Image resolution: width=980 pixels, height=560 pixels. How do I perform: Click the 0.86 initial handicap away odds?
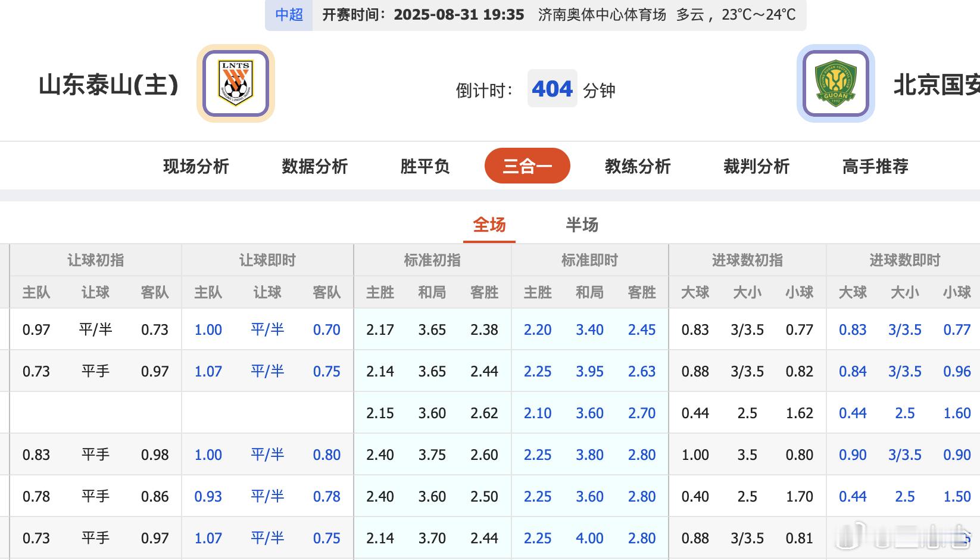click(x=155, y=496)
